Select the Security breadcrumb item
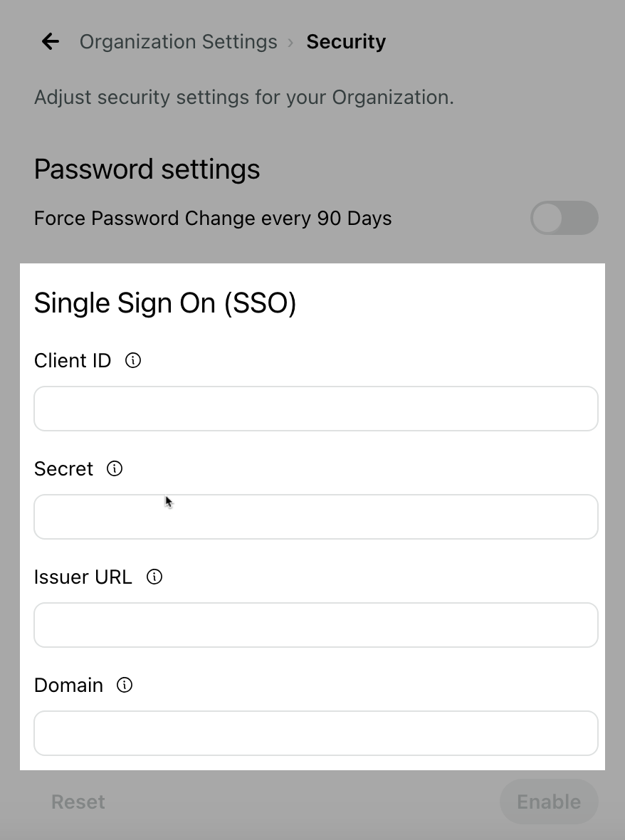The height and width of the screenshot is (840, 625). pos(346,42)
